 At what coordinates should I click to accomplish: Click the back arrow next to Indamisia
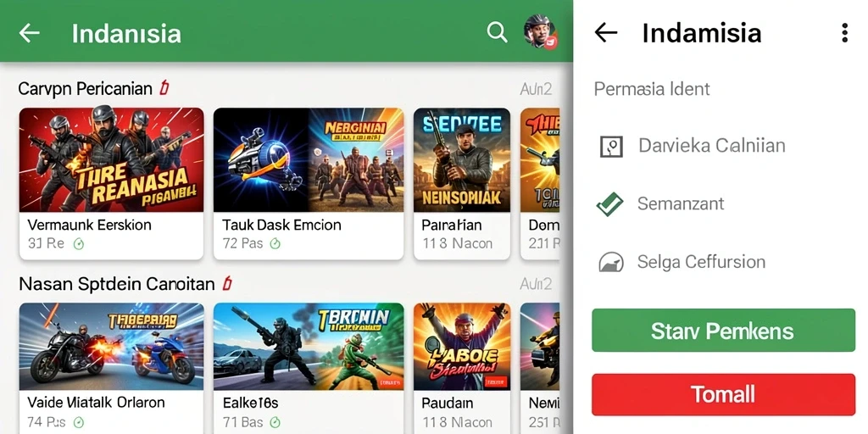coord(605,33)
